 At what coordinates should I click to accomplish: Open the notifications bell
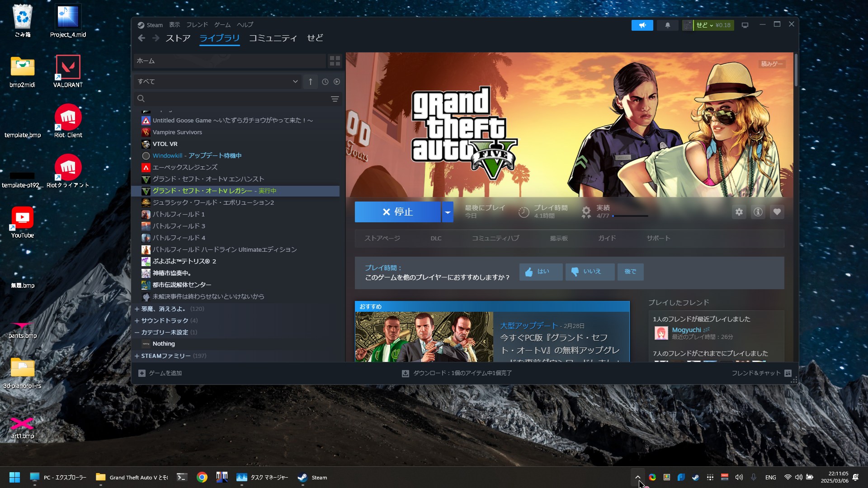click(667, 25)
